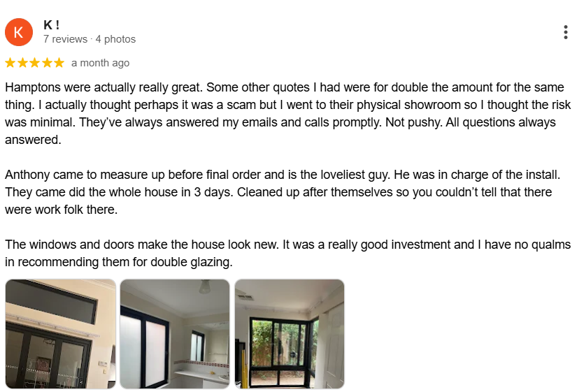Click the first rating star

tap(10, 63)
